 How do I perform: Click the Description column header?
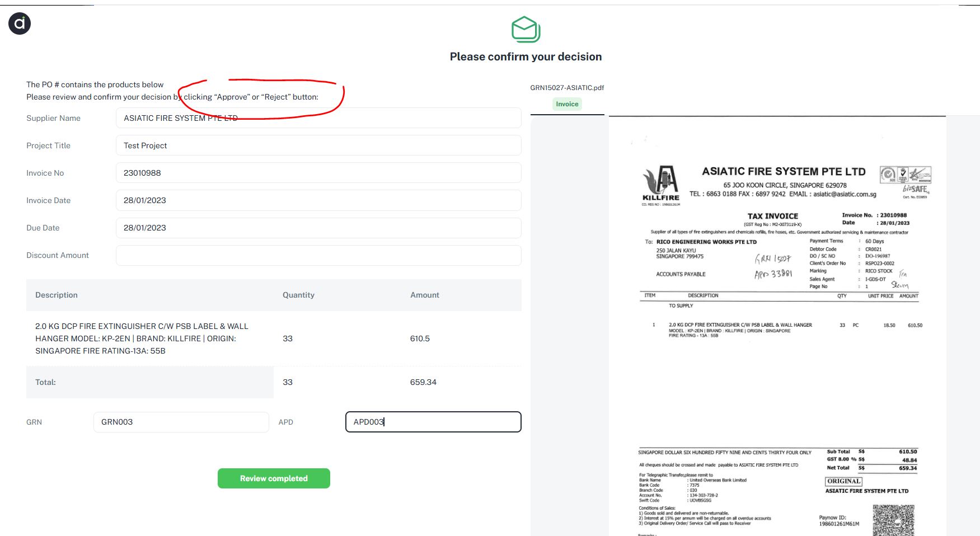click(57, 295)
